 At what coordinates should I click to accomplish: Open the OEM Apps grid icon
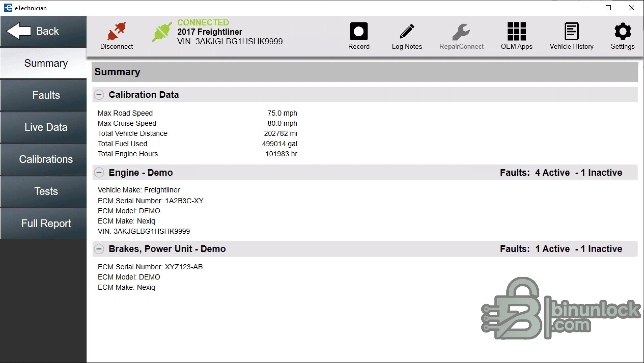coord(516,31)
